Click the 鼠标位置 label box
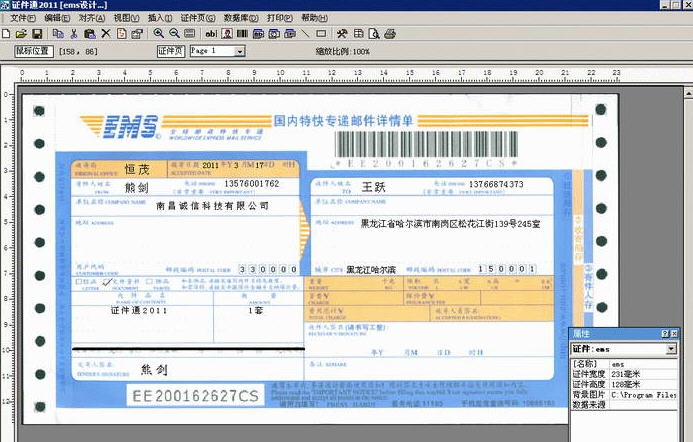The image size is (693, 442). [34, 51]
